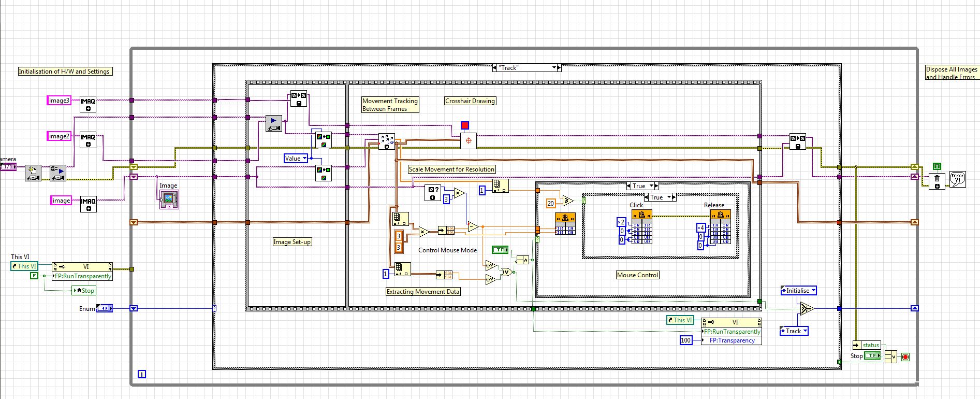Viewport: 980px width, 399px height.
Task: Click the Simple Error Handler icon
Action: [x=958, y=179]
